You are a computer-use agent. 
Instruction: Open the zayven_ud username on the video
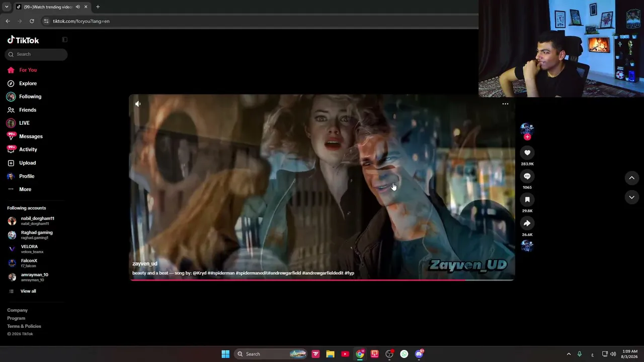pyautogui.click(x=145, y=263)
